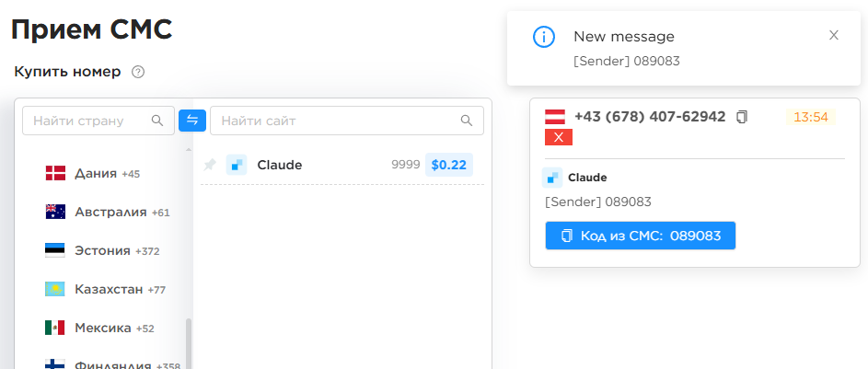Image resolution: width=868 pixels, height=369 pixels.
Task: Copy code with Код из СМС: 089083 button
Action: point(641,236)
